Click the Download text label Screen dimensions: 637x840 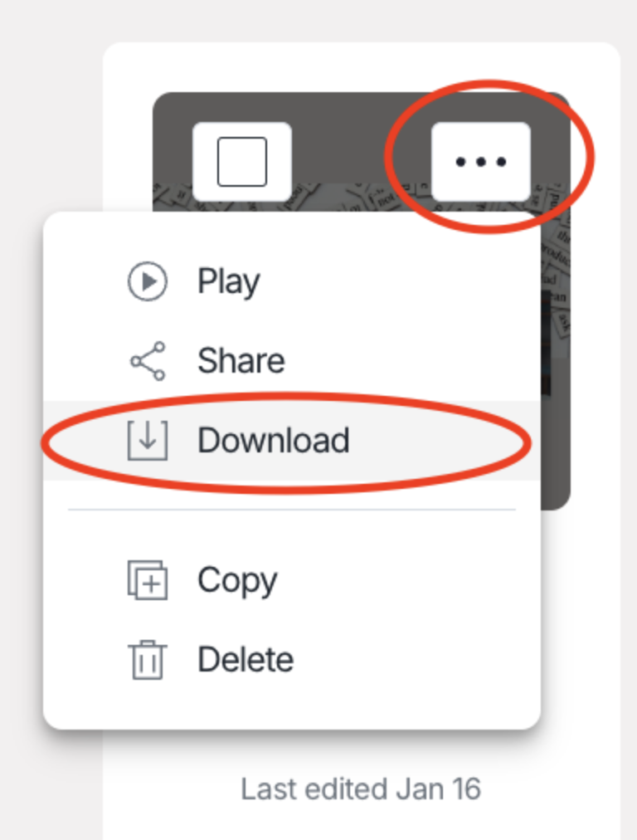pyautogui.click(x=274, y=441)
